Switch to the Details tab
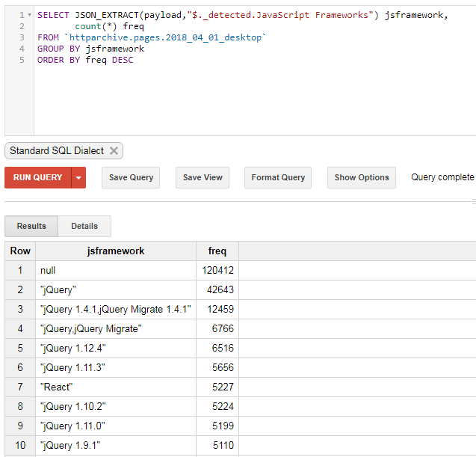Image resolution: width=476 pixels, height=457 pixels. (x=84, y=226)
